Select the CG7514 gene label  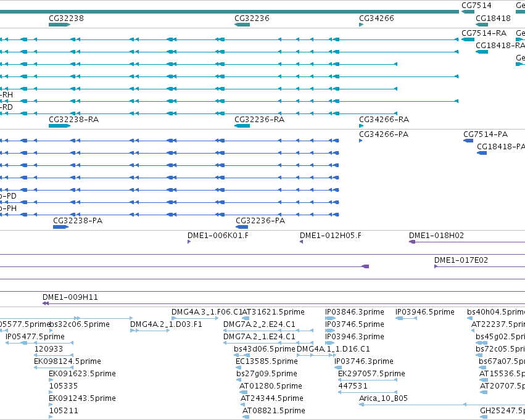476,6
